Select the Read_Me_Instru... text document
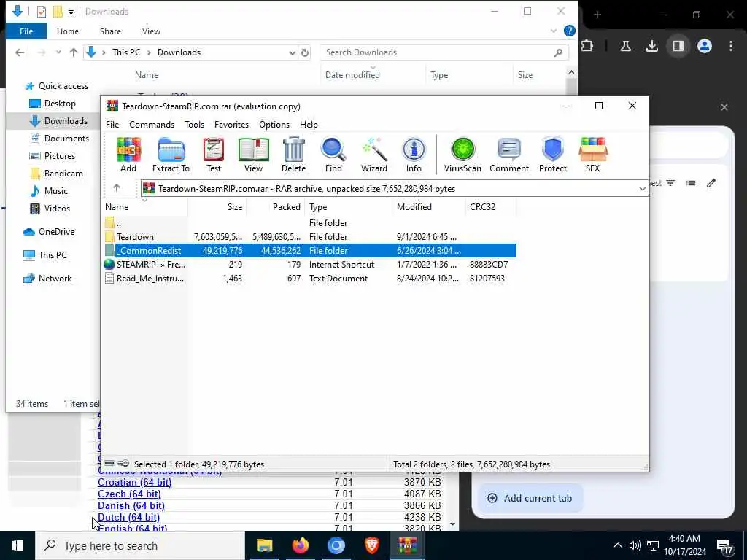Image resolution: width=747 pixels, height=560 pixels. pyautogui.click(x=309, y=278)
